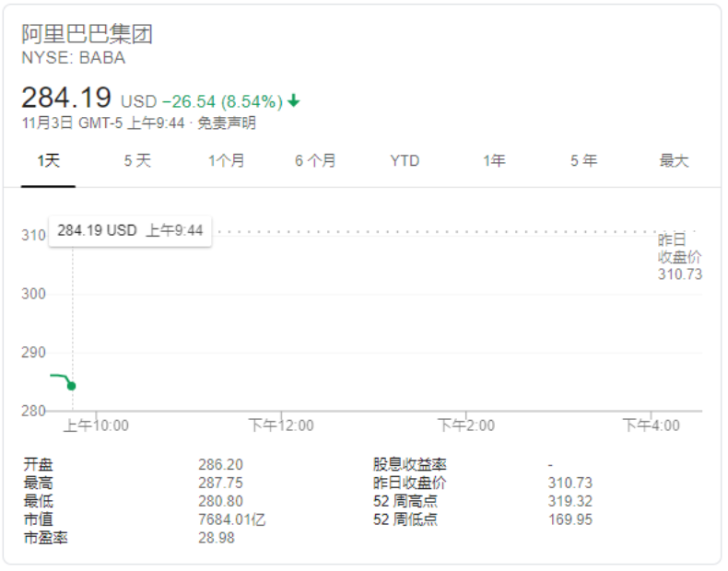Select the NYSE: BABA ticker text
The width and height of the screenshot is (728, 571).
tap(74, 58)
